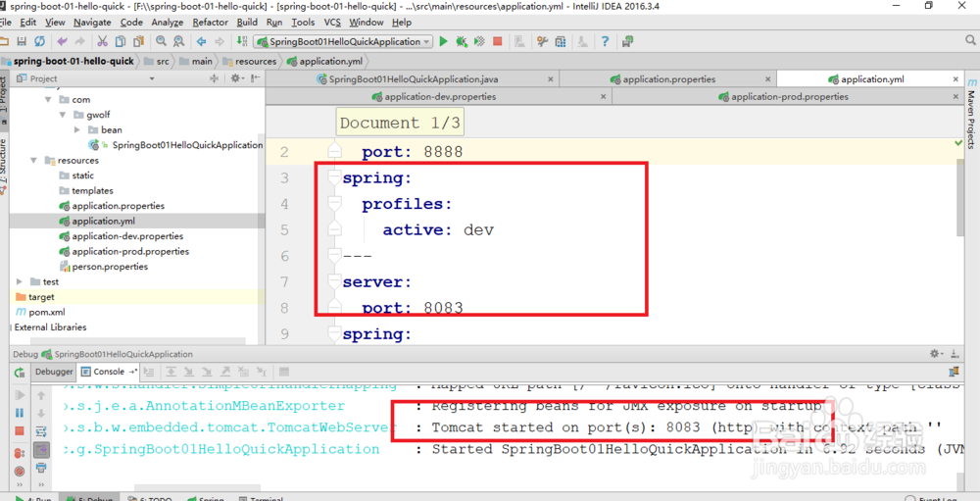Open the Debug panel settings gear
This screenshot has height=501, width=980.
click(935, 353)
